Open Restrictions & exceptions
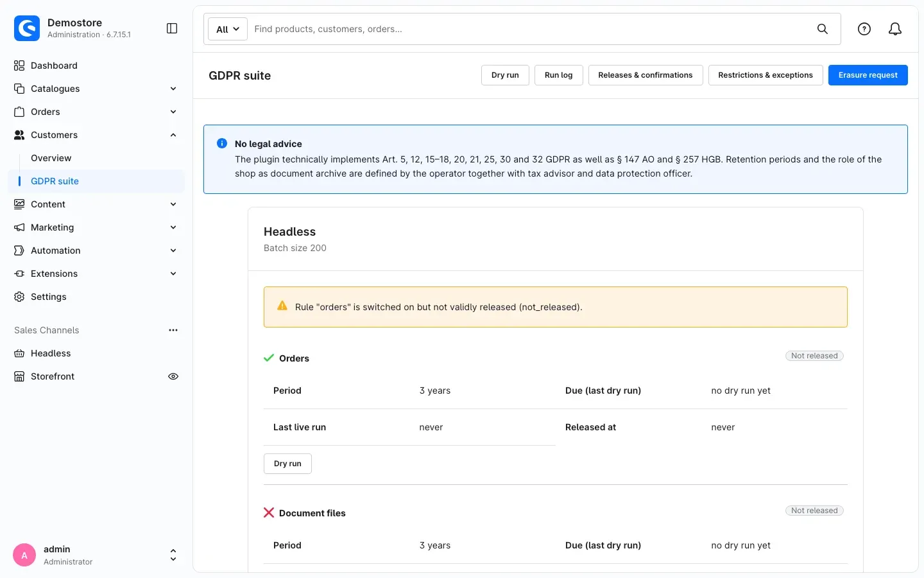This screenshot has width=924, height=578. click(766, 75)
